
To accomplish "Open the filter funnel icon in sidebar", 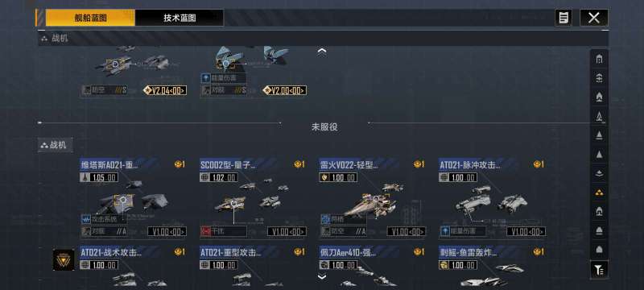I will click(x=599, y=270).
